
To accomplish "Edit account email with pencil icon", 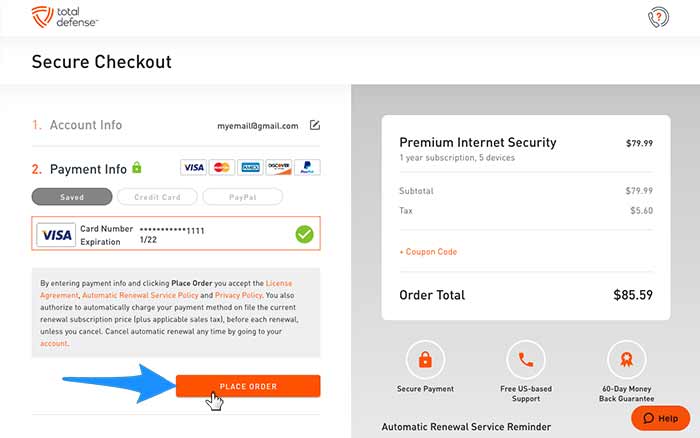I will 315,125.
